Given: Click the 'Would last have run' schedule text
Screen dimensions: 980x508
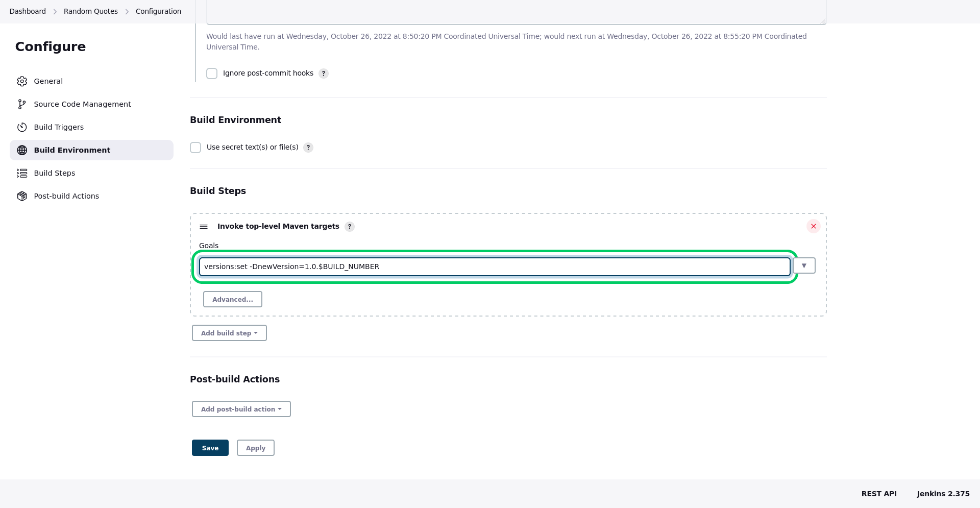Looking at the screenshot, I should 506,41.
